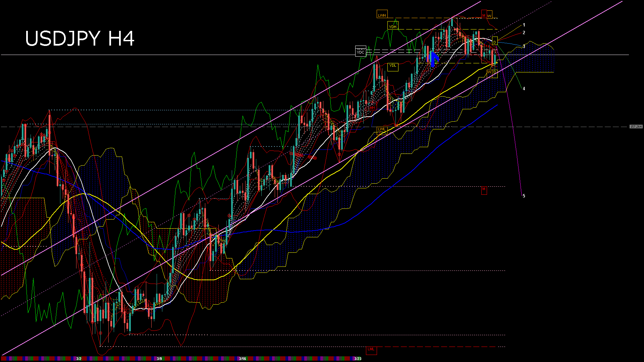Click the red M box on the mid dotted line
Screen dimensions: 644x362
pos(484,189)
